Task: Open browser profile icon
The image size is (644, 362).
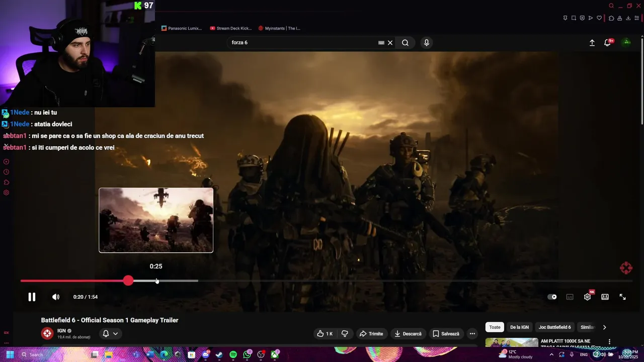Action: 620,18
